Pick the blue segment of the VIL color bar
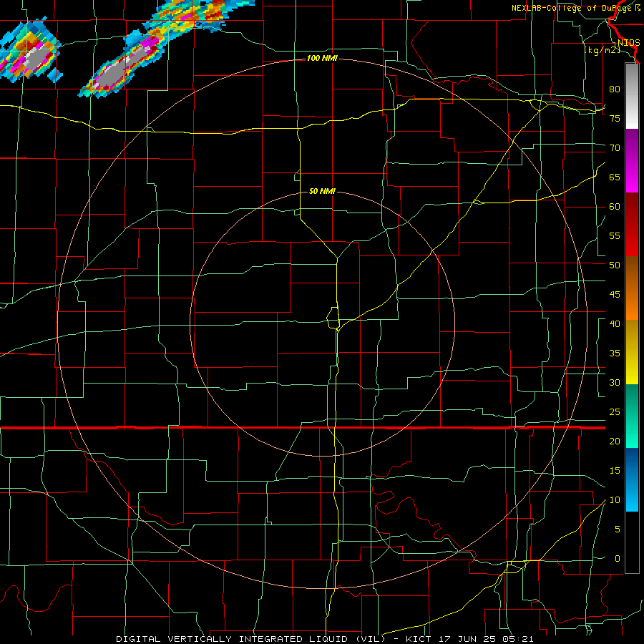This screenshot has width=644, height=644. click(x=632, y=479)
